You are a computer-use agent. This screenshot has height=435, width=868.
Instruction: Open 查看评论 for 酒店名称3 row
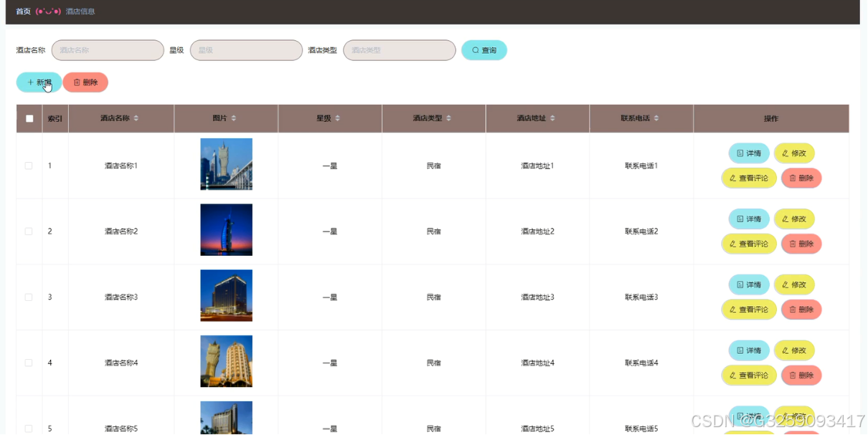[x=749, y=310]
